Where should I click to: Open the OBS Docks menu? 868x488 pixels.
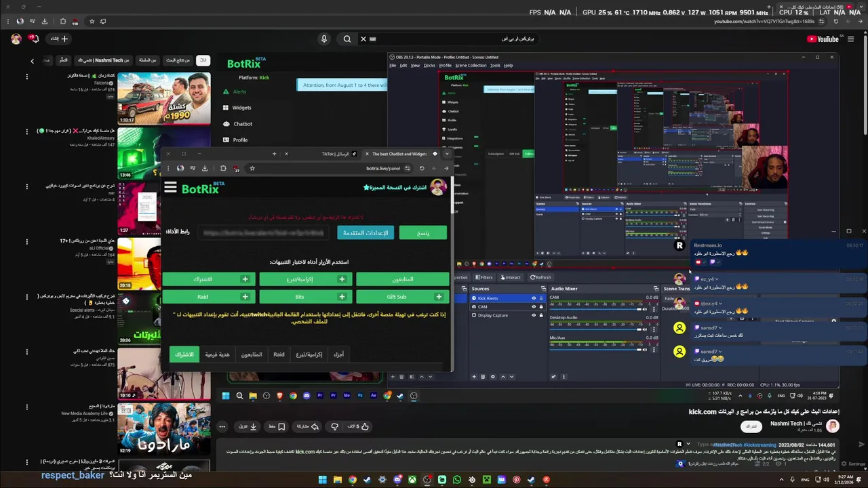pos(429,65)
